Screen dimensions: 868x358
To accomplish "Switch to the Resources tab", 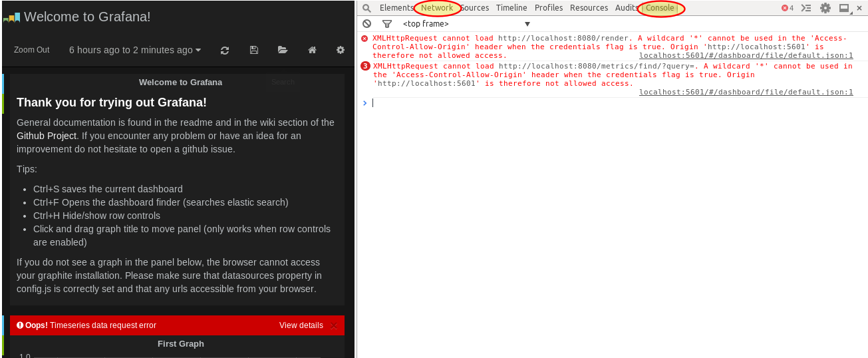I will [x=589, y=8].
